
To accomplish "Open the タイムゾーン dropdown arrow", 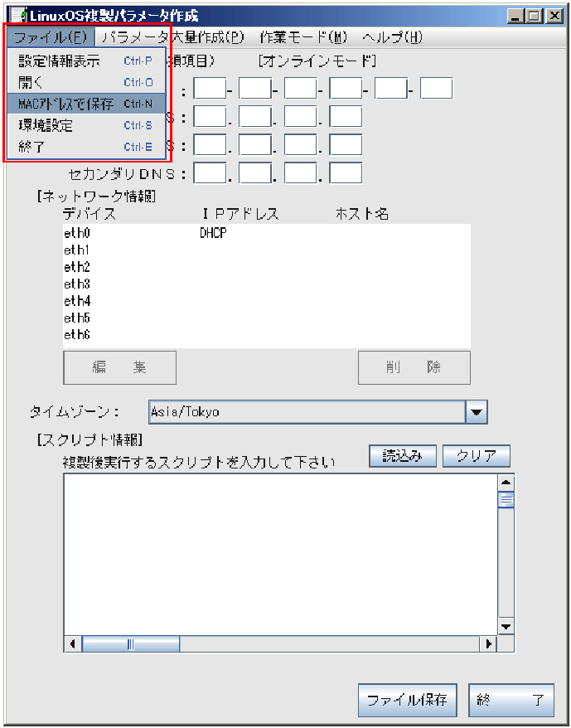I will click(x=477, y=412).
